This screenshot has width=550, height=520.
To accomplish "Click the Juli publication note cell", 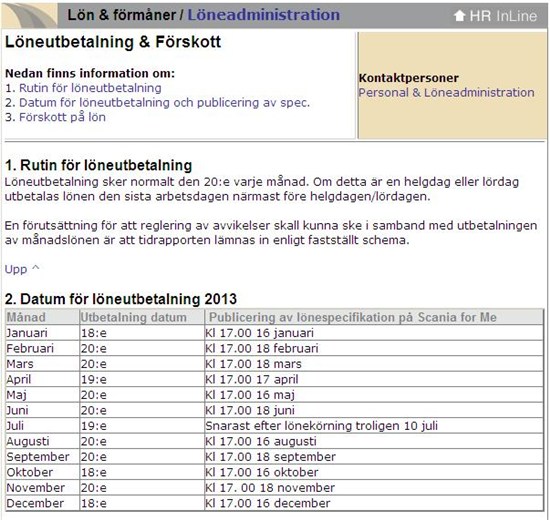I will tap(374, 426).
